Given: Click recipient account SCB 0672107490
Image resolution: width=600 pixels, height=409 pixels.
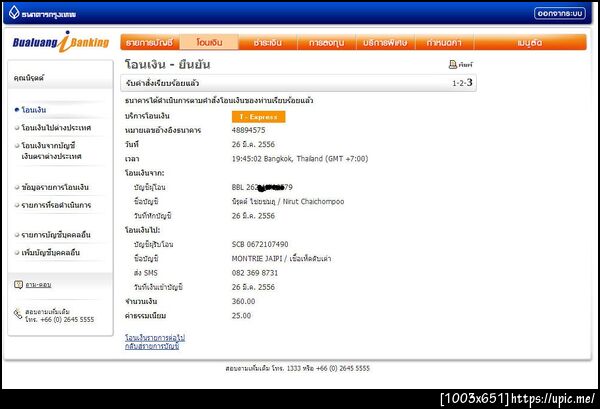Looking at the screenshot, I should click(x=260, y=244).
